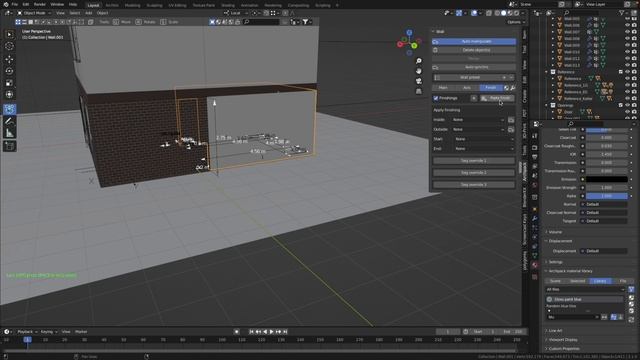Select the Rotate tool

tap(9, 71)
